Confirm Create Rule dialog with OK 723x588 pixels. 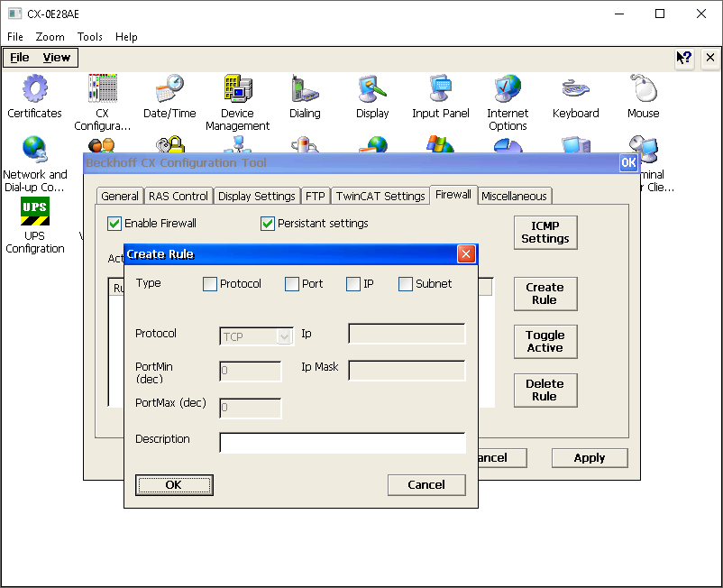(174, 485)
